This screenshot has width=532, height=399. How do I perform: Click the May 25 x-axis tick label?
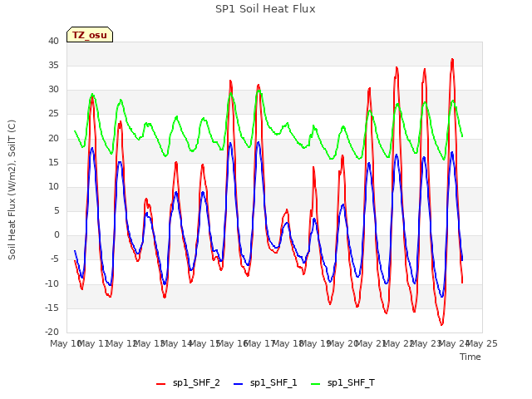tap(482, 343)
